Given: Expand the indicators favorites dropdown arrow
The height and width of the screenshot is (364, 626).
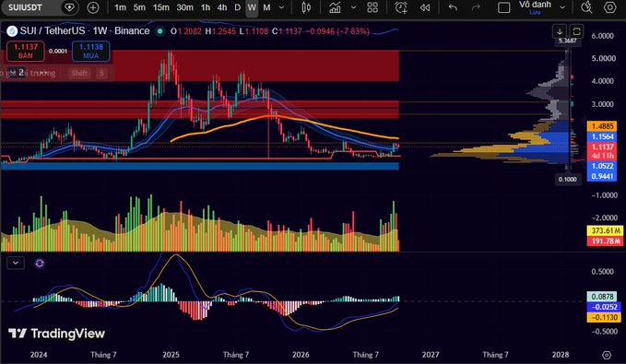Looking at the screenshot, I should [x=353, y=7].
